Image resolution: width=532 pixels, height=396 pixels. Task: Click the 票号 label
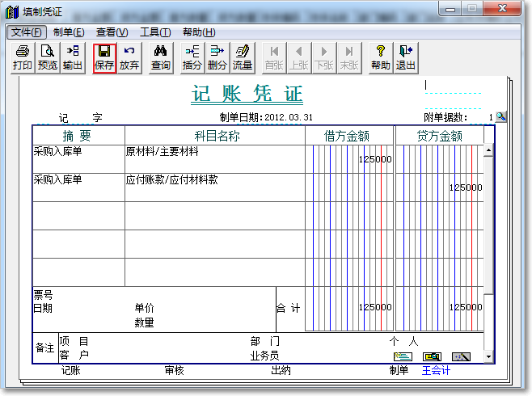[x=43, y=295]
